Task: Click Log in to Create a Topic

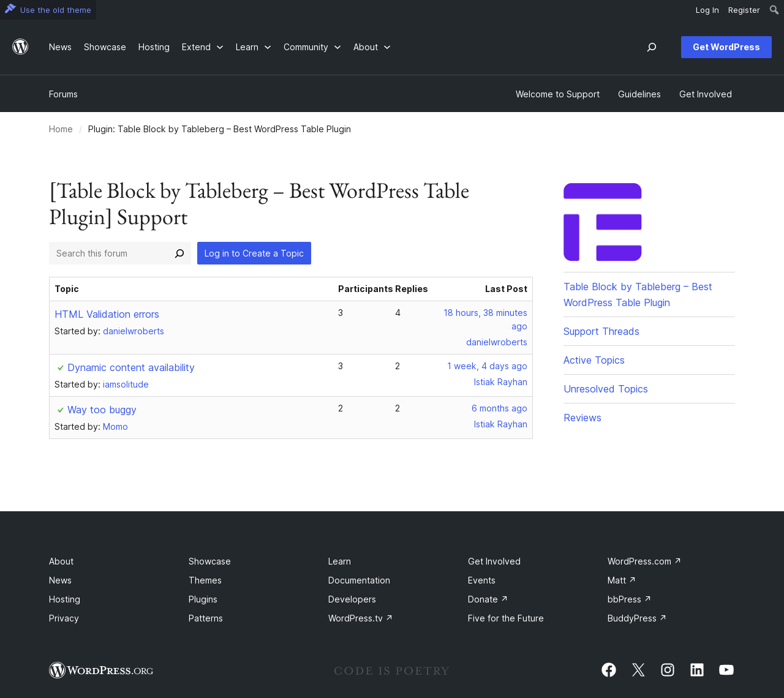Action: tap(254, 253)
